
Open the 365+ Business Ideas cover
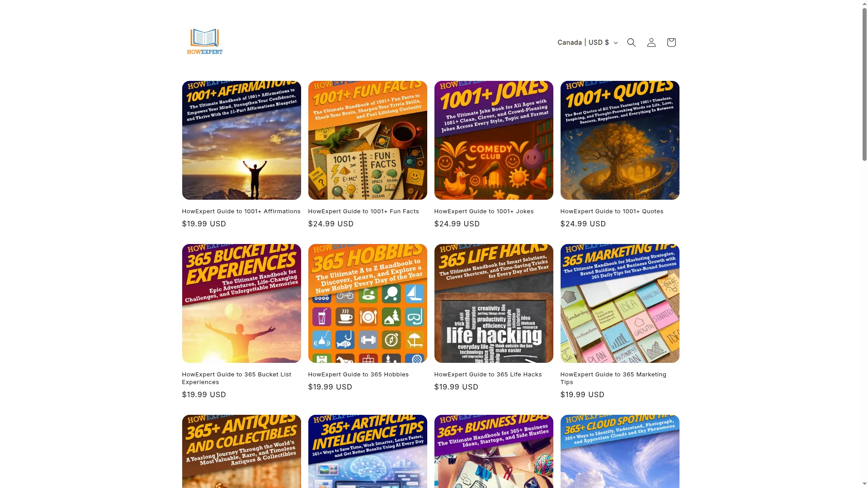click(494, 451)
